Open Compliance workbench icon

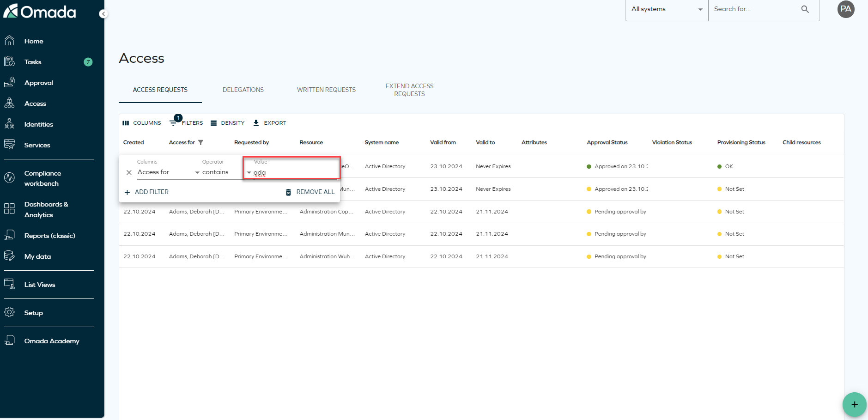9,178
